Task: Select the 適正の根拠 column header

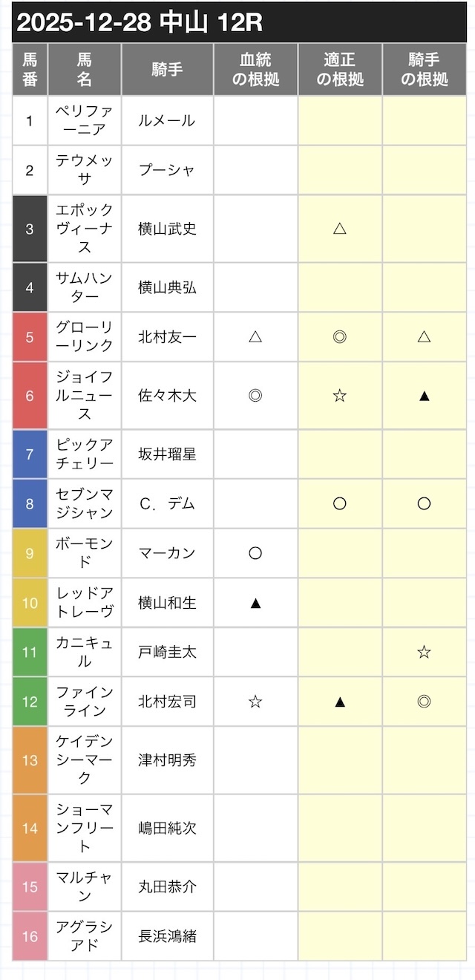Action: coord(340,70)
